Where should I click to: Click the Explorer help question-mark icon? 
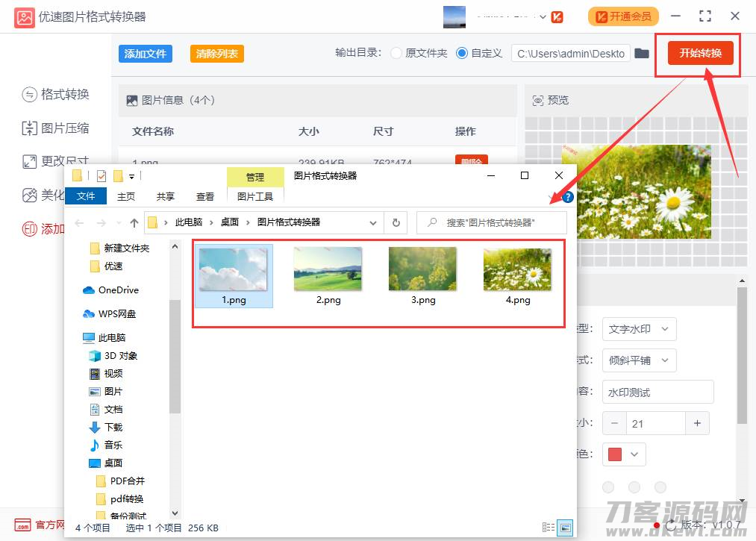coord(568,197)
